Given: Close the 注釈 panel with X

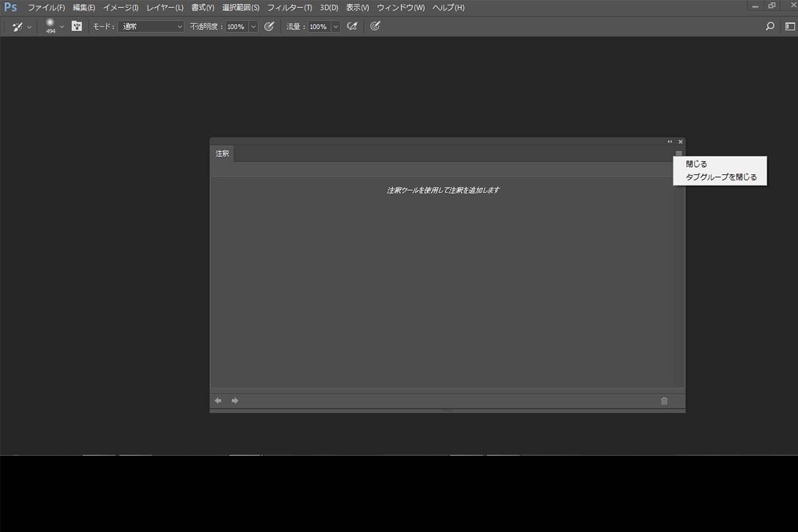Looking at the screenshot, I should [x=680, y=142].
